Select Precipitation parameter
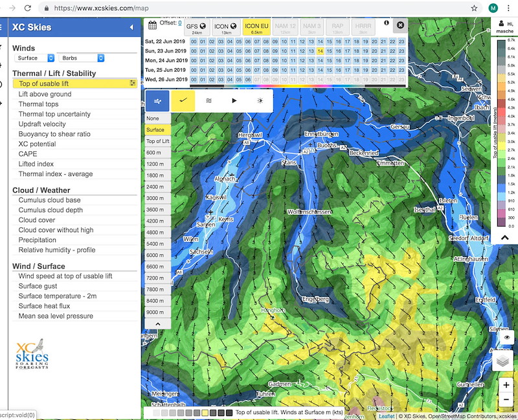 pos(74,240)
